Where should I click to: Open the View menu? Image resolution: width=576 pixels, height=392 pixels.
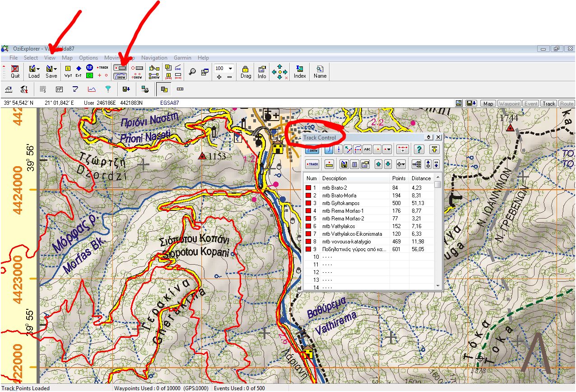50,58
